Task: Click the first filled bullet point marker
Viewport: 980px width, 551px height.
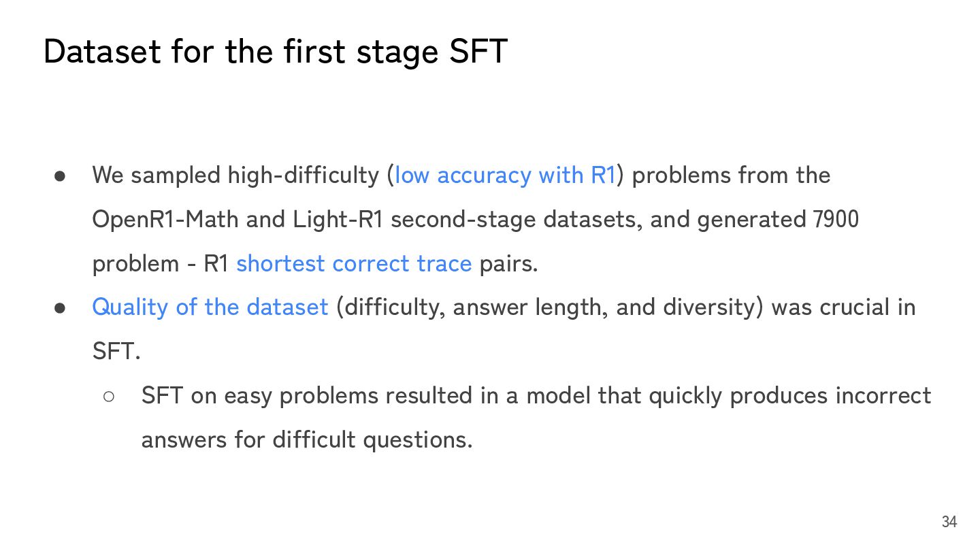Action: click(x=60, y=176)
